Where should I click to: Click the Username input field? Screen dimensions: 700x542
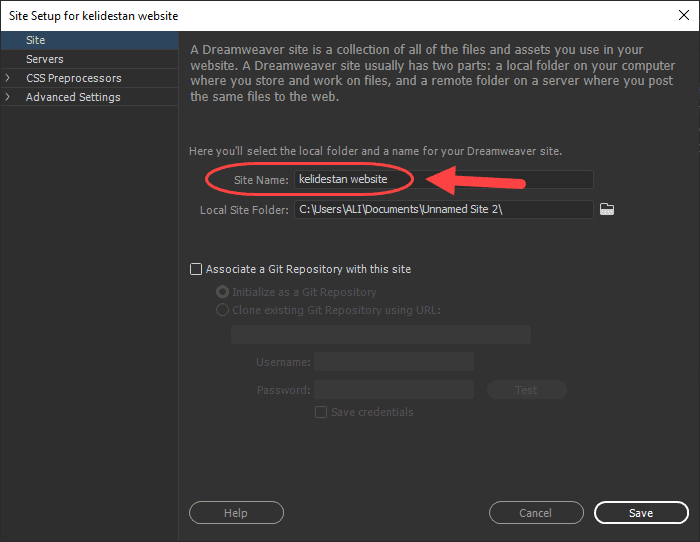point(394,362)
